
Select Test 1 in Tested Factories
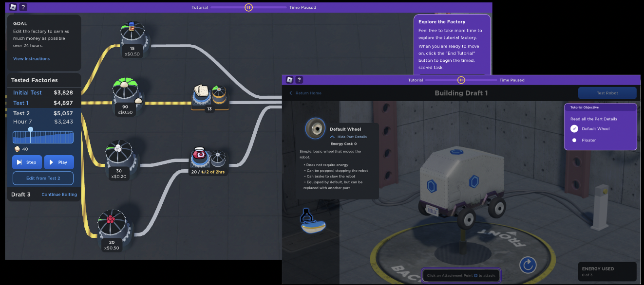point(43,103)
